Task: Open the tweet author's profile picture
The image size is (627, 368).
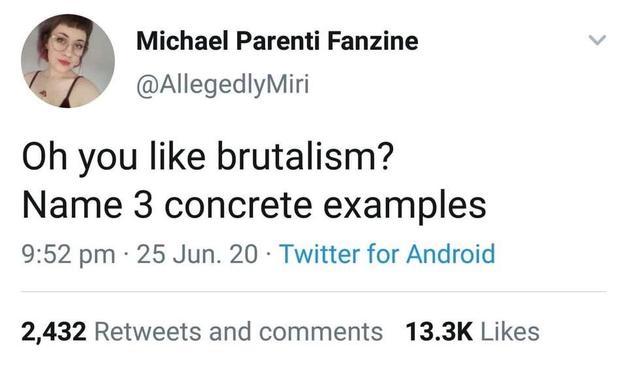Action: coord(68,61)
